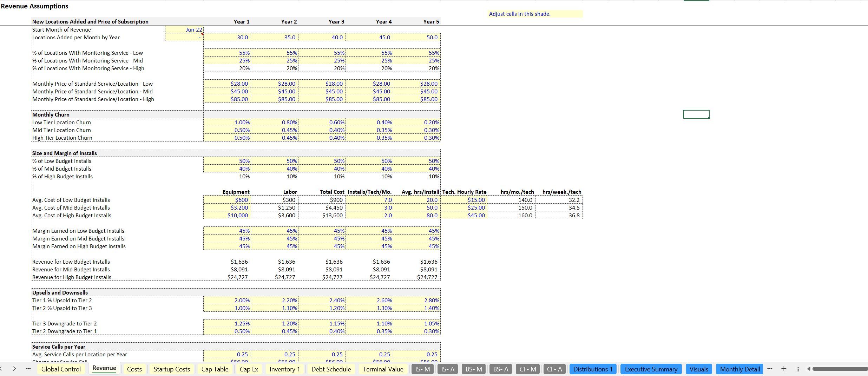The image size is (868, 376).
Task: Switch to CF- A sheet tab
Action: (555, 369)
